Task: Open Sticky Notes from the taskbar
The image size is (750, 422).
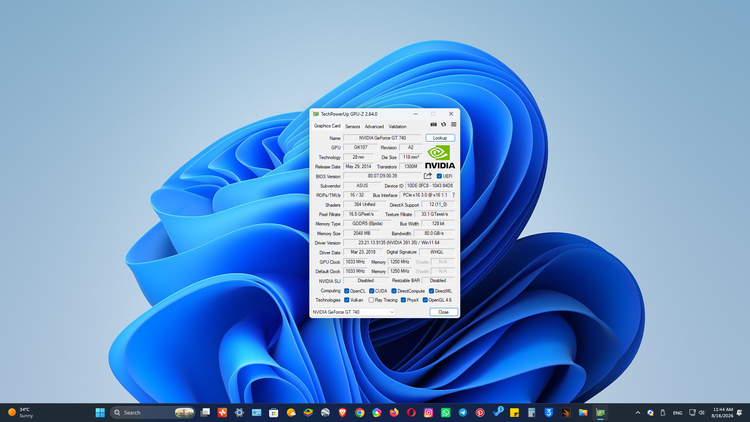Action: click(514, 412)
